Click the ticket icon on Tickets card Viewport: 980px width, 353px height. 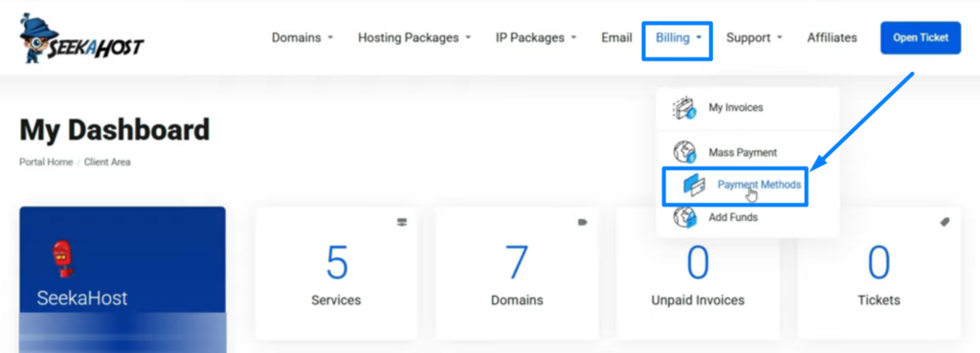pos(945,222)
